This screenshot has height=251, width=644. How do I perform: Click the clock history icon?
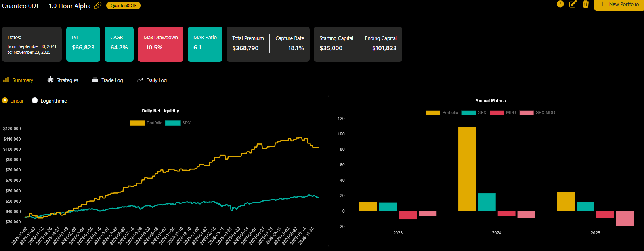click(560, 4)
